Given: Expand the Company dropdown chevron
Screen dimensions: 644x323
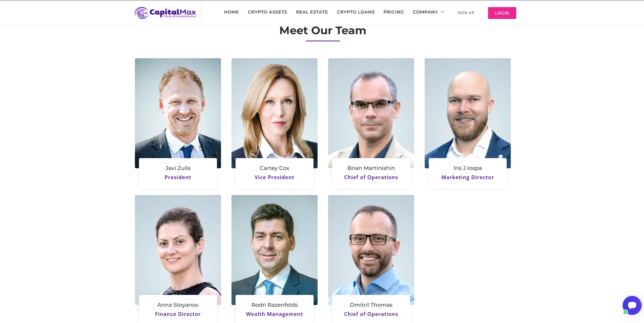Looking at the screenshot, I should click(x=442, y=12).
